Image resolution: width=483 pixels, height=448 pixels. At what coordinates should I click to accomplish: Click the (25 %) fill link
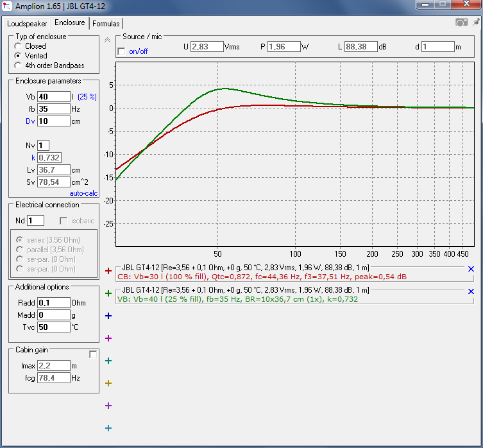[x=87, y=97]
